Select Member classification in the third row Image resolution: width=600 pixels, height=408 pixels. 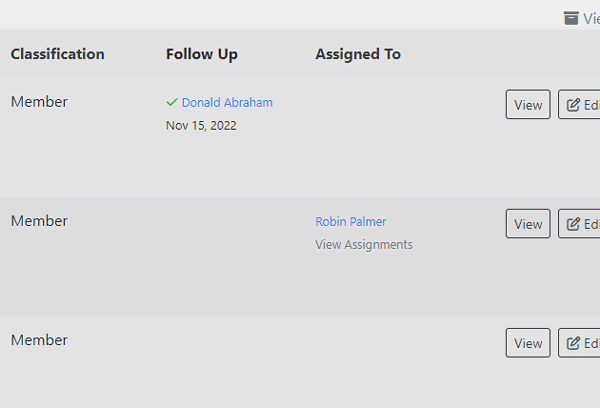(x=39, y=340)
